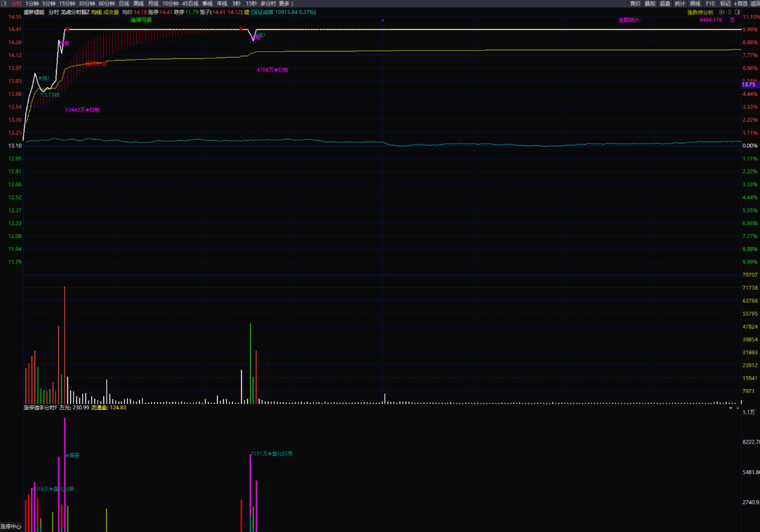Click the plus icon beside 涨跌停分析
760x532 pixels.
[722, 12]
